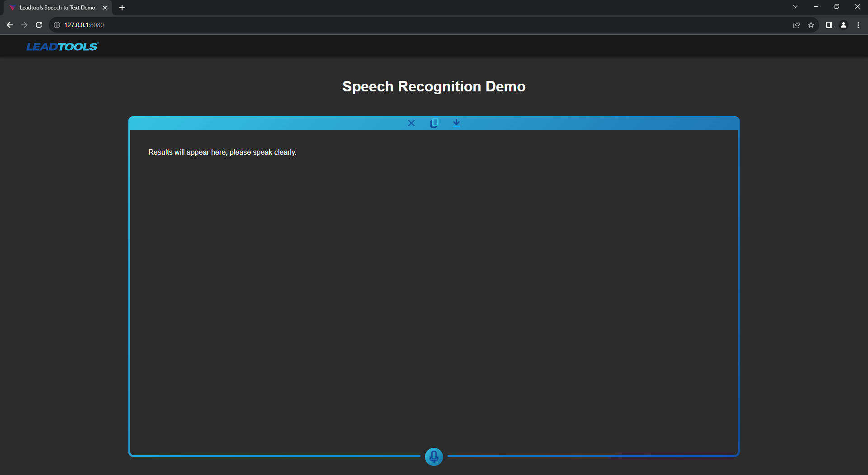Go back to the previous page
The image size is (868, 475).
[10, 25]
